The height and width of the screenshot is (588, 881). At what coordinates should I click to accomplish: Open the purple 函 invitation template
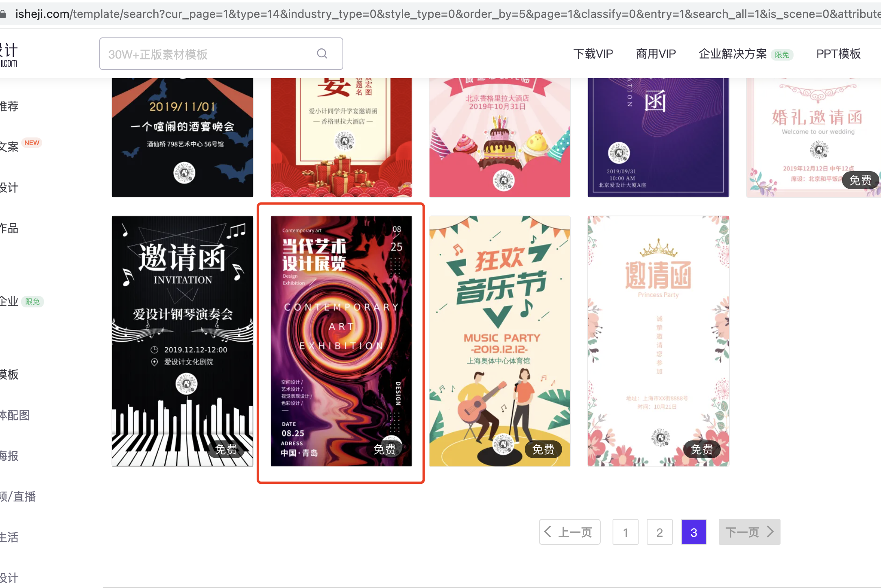tap(659, 137)
